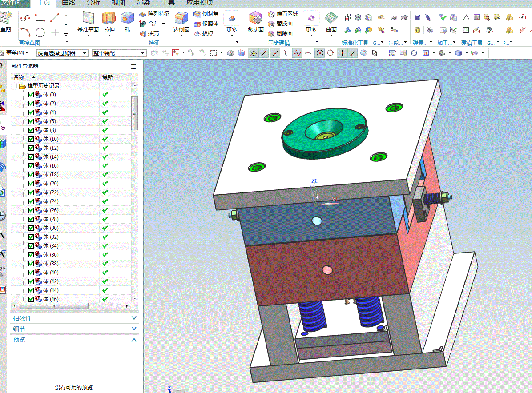Open the 整个装配 scope dropdown
Image resolution: width=532 pixels, height=393 pixels.
point(119,53)
